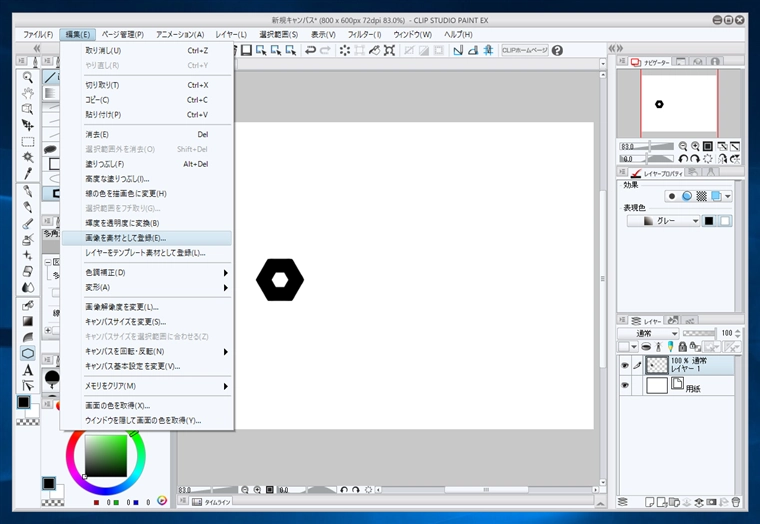Toggle snap to ruler icon in command bar

pyautogui.click(x=458, y=50)
